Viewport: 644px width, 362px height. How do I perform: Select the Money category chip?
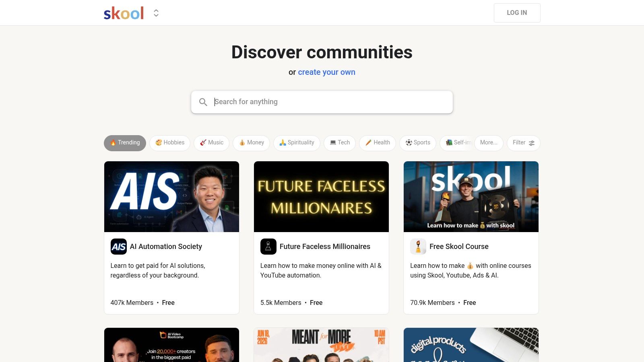[x=251, y=143]
